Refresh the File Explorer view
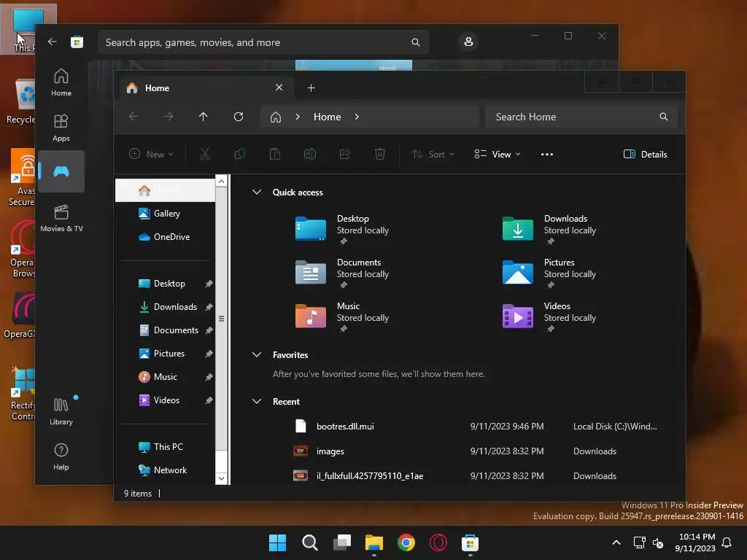Image resolution: width=747 pixels, height=560 pixels. coord(239,117)
